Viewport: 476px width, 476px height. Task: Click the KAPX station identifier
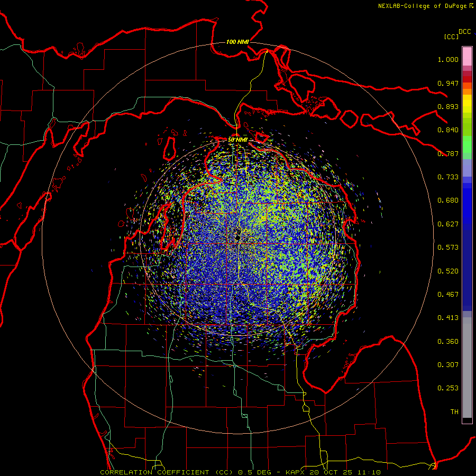point(296,472)
